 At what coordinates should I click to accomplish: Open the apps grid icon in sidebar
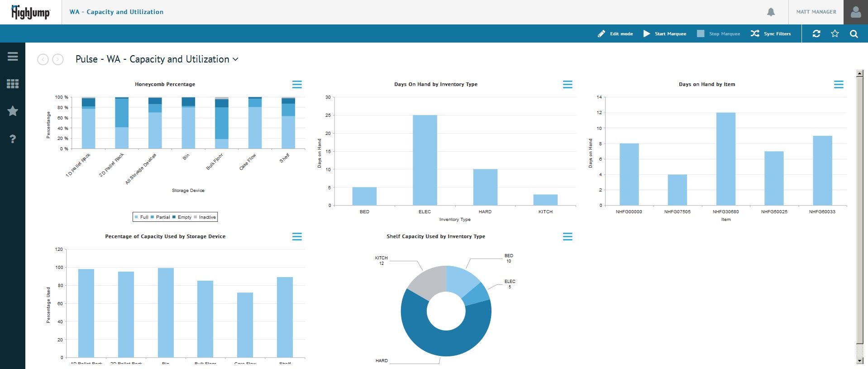[x=13, y=84]
